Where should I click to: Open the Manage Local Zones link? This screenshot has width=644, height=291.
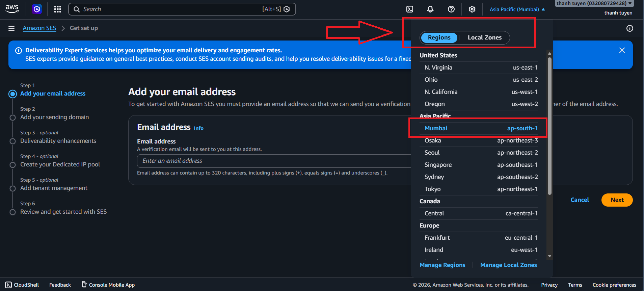[x=508, y=265]
